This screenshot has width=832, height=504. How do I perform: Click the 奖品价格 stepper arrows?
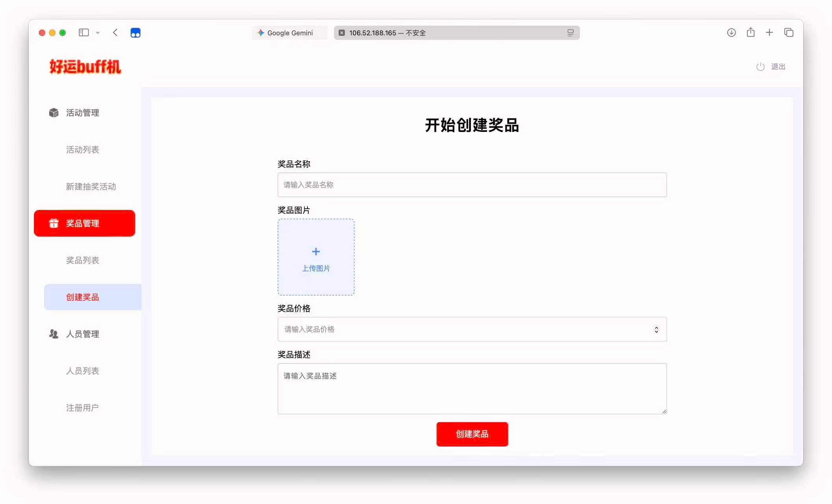coord(656,330)
